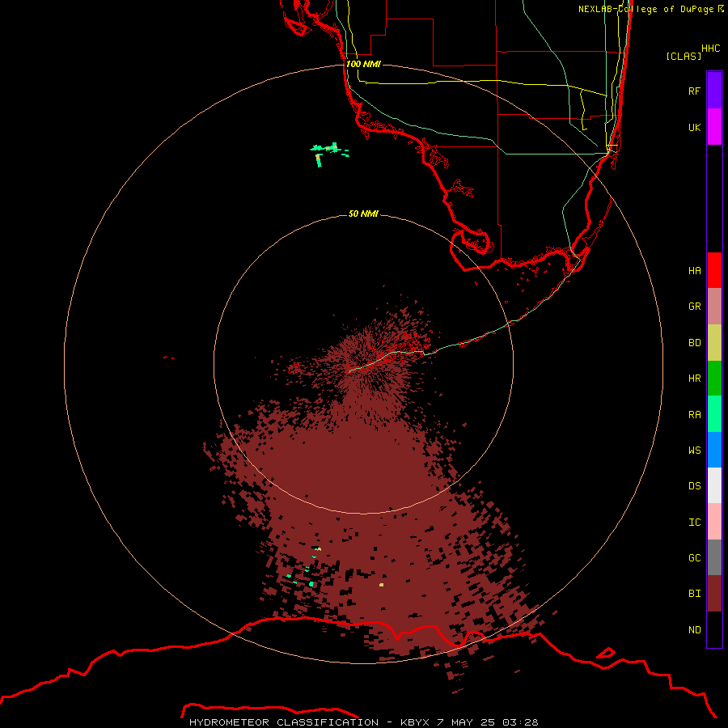The image size is (728, 728).
Task: Select the GC gray legend swatch
Action: (x=714, y=557)
